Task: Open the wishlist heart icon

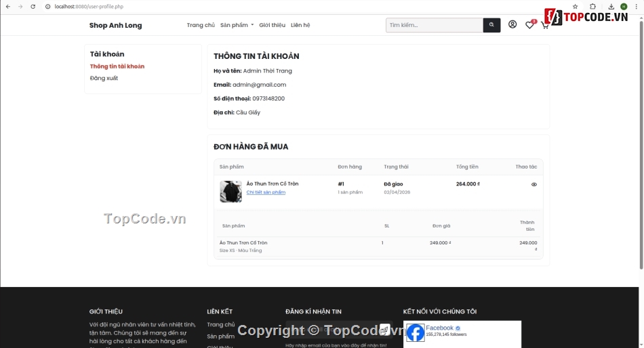Action: (x=530, y=25)
